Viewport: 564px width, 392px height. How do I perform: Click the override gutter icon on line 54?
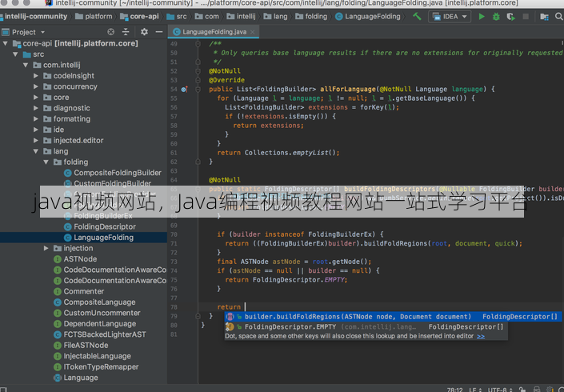(184, 89)
